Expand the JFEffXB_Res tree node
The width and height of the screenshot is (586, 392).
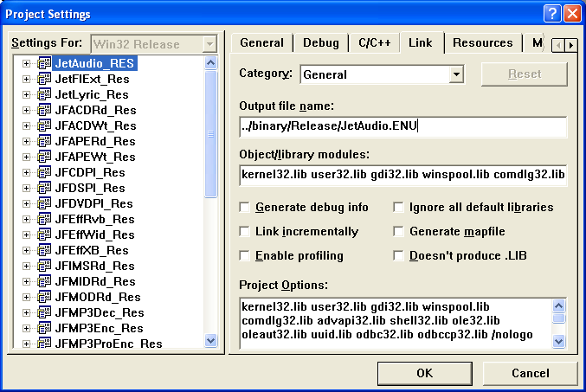26,250
